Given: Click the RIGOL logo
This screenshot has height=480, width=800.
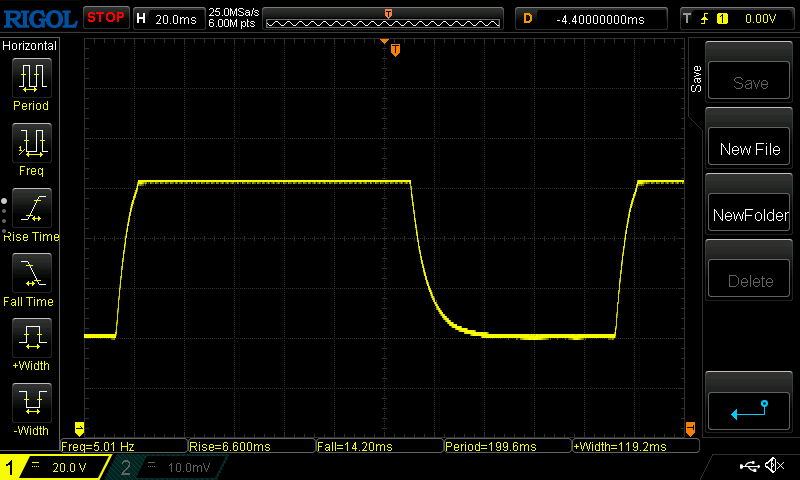Looking at the screenshot, I should [x=40, y=19].
